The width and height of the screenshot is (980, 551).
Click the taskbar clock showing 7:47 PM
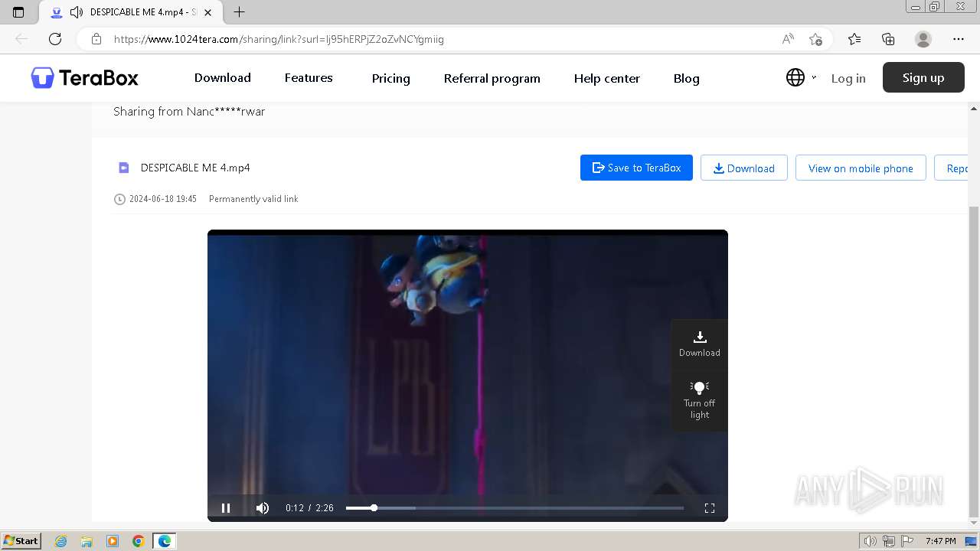click(x=940, y=541)
